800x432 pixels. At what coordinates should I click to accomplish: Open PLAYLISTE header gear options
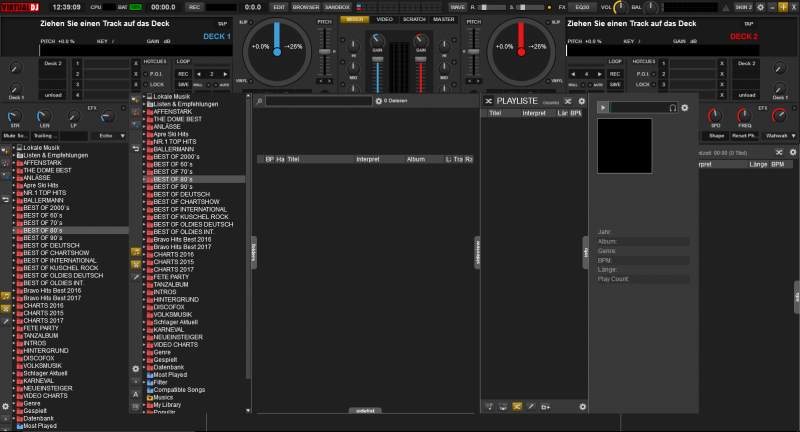[582, 101]
